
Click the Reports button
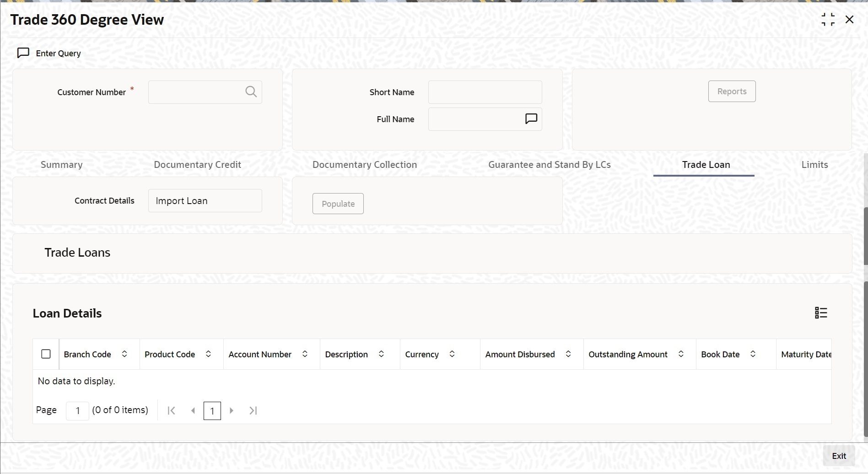pyautogui.click(x=732, y=92)
